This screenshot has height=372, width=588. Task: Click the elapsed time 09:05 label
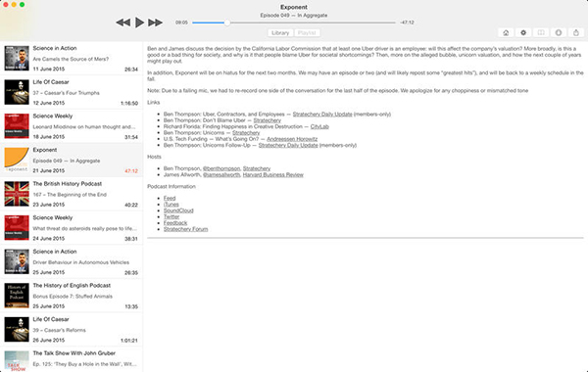pyautogui.click(x=181, y=23)
